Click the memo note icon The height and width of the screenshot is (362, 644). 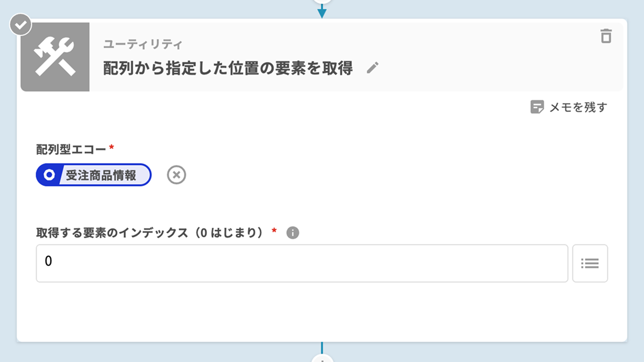tap(537, 107)
